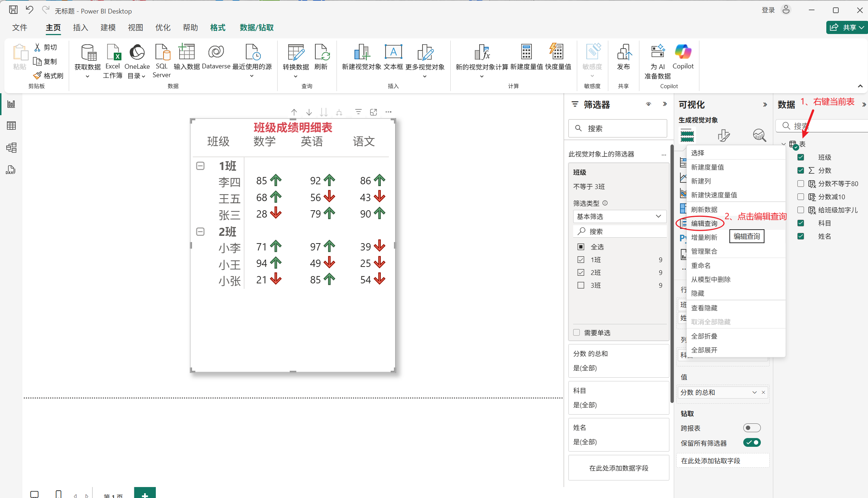Collapse the 1班 row group
Screen dimensions: 868x498
[x=200, y=166]
